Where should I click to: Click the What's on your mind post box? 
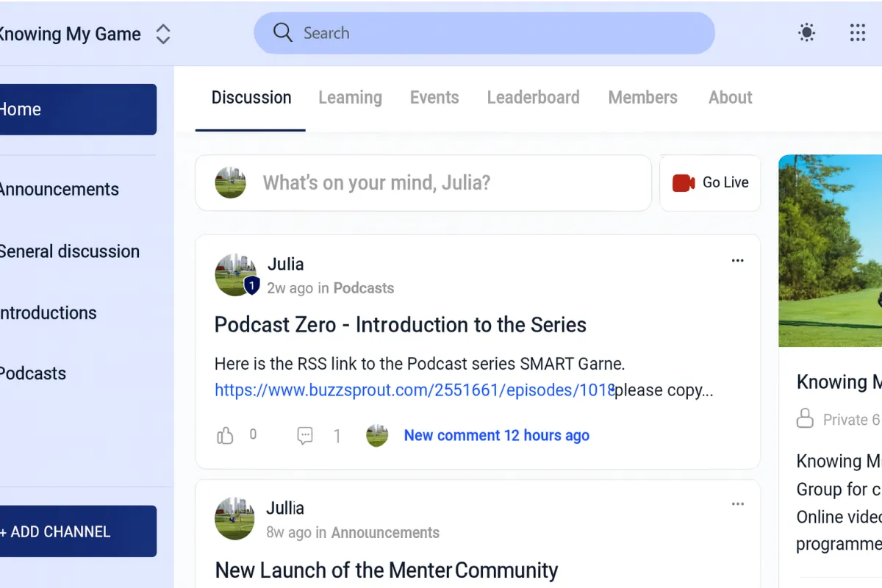(x=423, y=183)
